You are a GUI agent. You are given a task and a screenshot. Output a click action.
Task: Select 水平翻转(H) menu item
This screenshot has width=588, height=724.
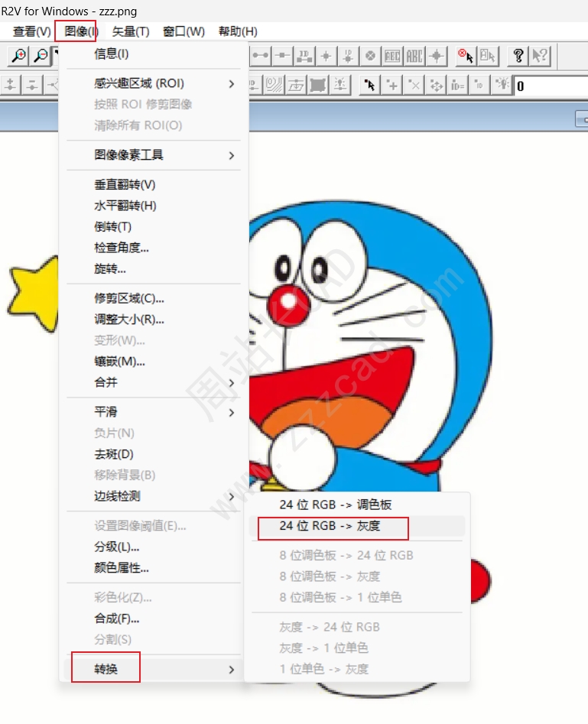click(154, 206)
